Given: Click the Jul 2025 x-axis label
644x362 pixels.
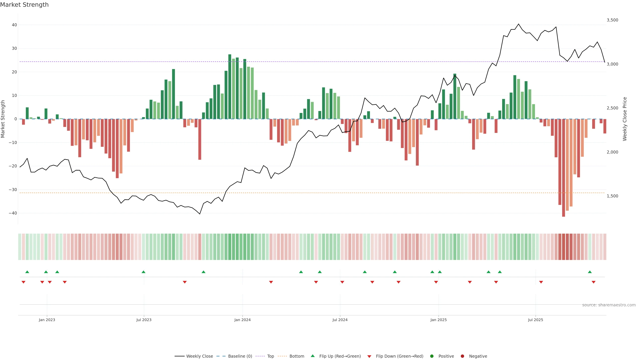Looking at the screenshot, I should point(535,320).
